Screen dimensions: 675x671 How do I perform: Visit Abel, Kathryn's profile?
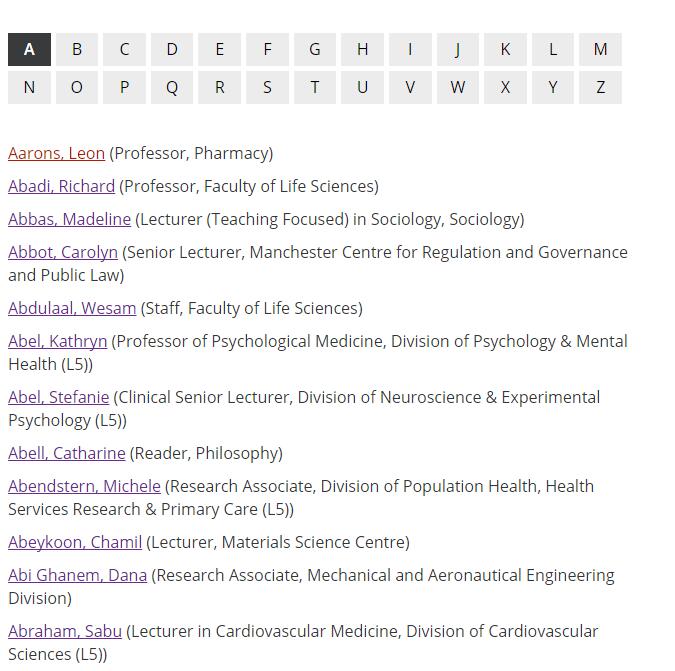[57, 341]
